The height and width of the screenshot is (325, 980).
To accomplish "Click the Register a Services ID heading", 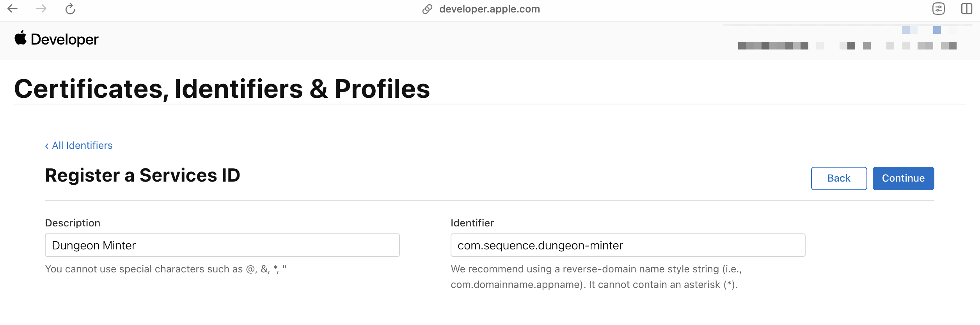I will click(142, 175).
